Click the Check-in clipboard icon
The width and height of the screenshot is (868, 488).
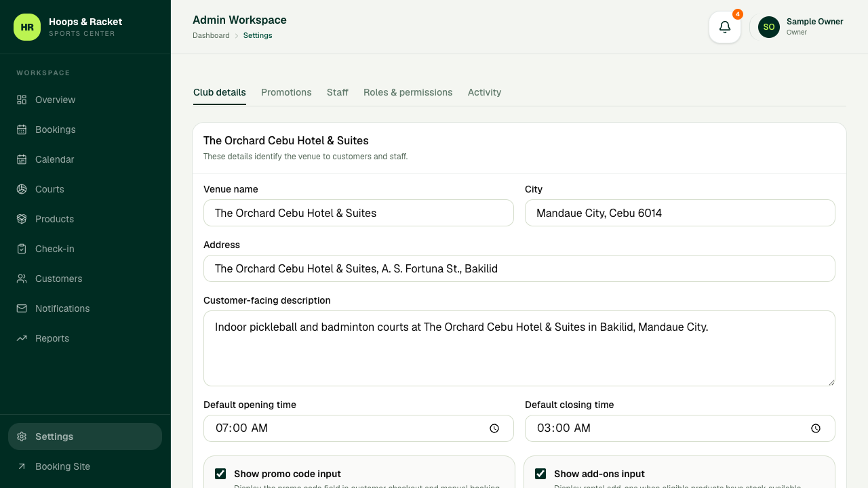coord(22,249)
